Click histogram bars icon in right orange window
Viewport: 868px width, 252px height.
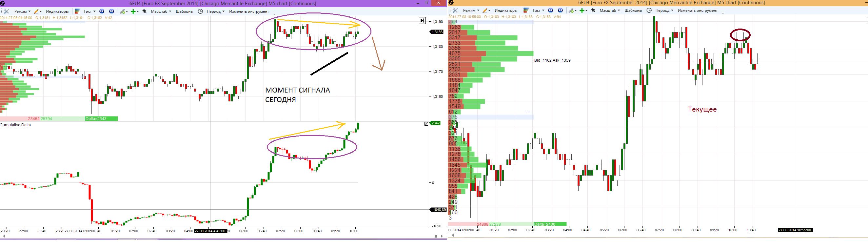coord(526,10)
